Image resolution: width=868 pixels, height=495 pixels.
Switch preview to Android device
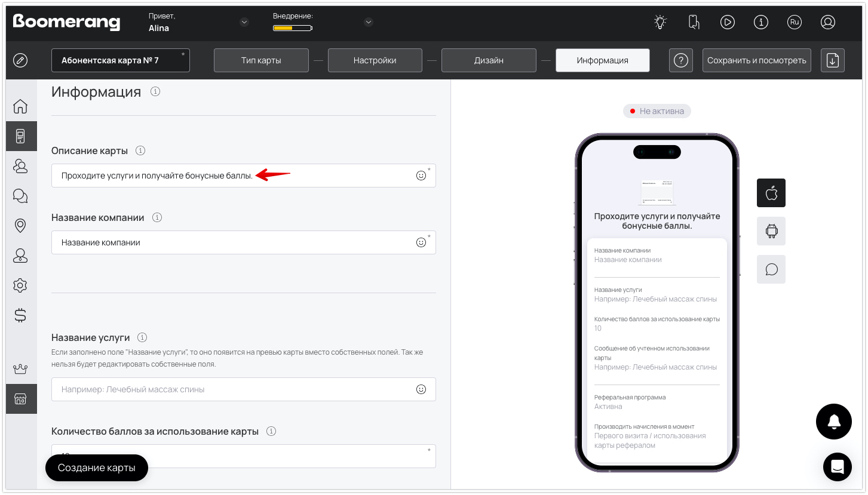771,231
